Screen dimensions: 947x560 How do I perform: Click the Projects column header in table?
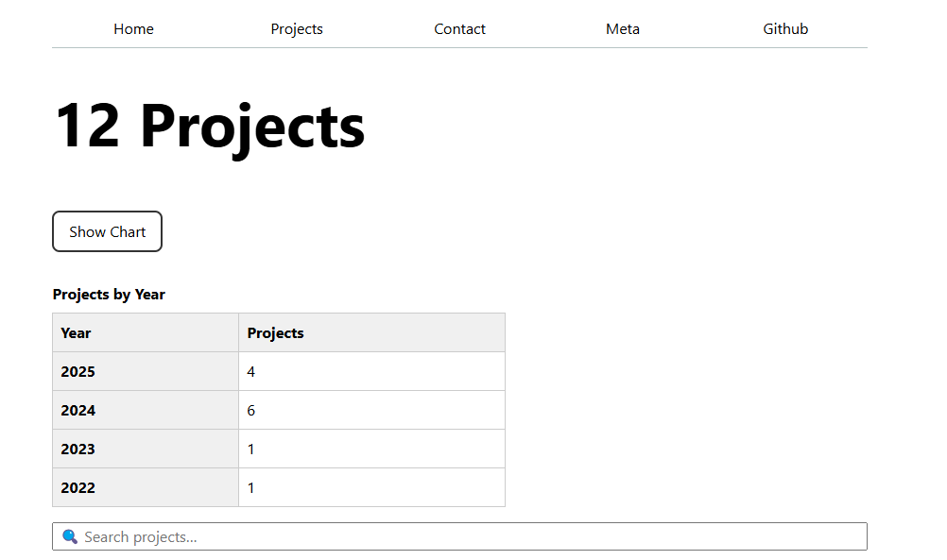click(276, 332)
